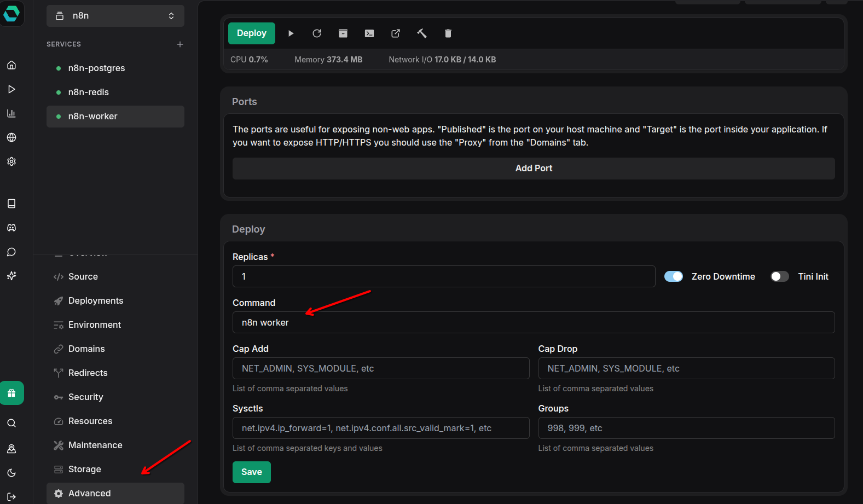Restart the service with refresh icon
Screen dimensions: 863x504
click(317, 33)
